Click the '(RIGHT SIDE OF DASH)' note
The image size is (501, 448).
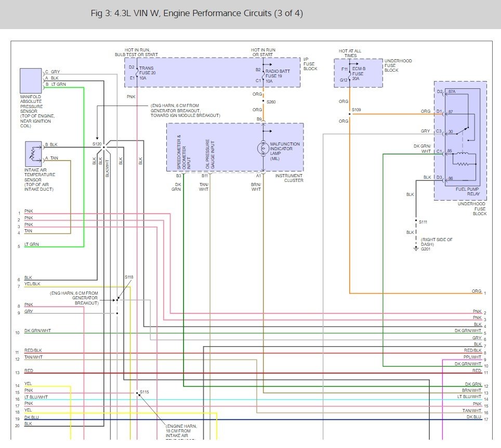(x=437, y=242)
